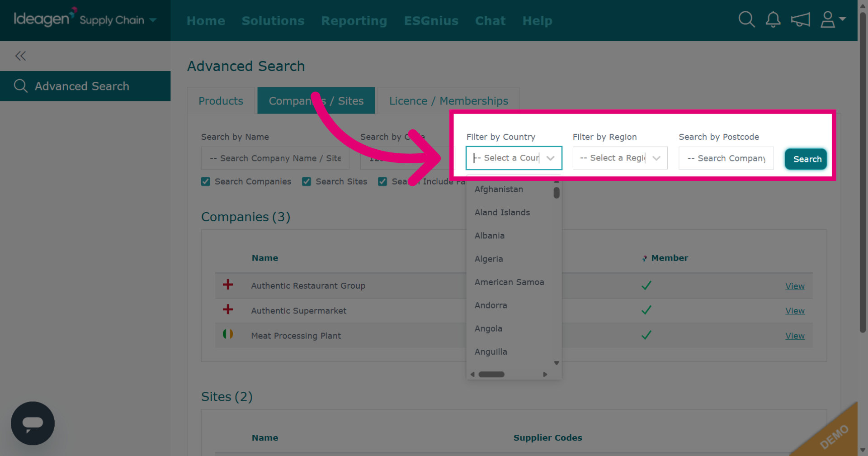The image size is (868, 456).
Task: Select Aland Islands from country list
Action: [502, 212]
